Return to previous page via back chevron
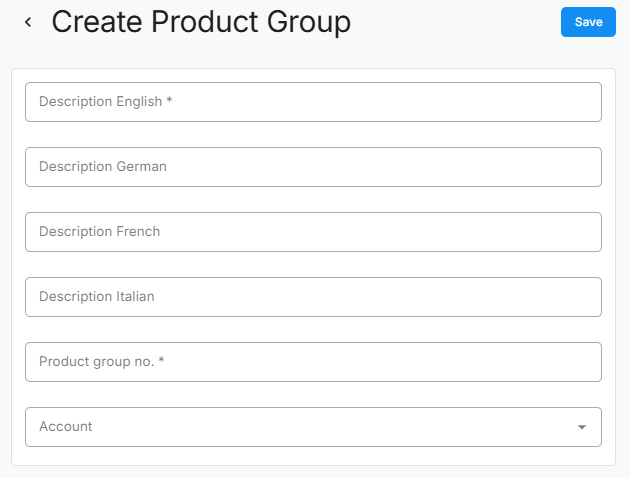Image resolution: width=630 pixels, height=478 pixels. tap(28, 22)
